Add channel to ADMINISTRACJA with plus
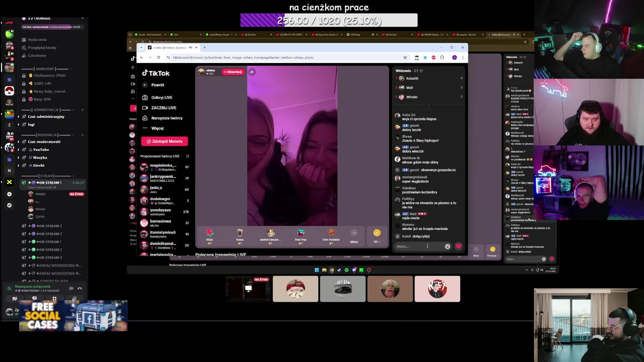The height and width of the screenshot is (362, 644). click(x=82, y=110)
